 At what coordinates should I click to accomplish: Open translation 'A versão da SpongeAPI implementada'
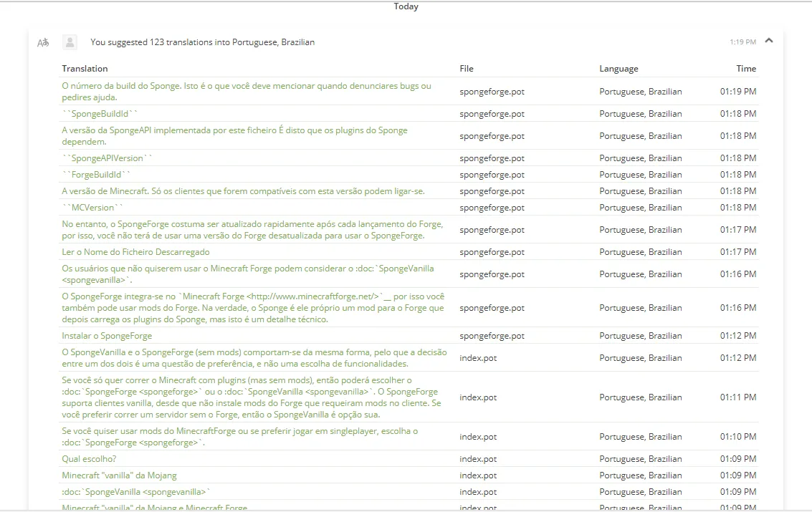(234, 136)
